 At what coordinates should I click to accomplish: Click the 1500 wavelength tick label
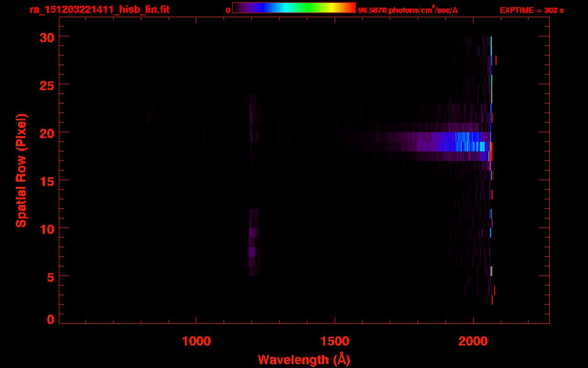click(x=335, y=341)
